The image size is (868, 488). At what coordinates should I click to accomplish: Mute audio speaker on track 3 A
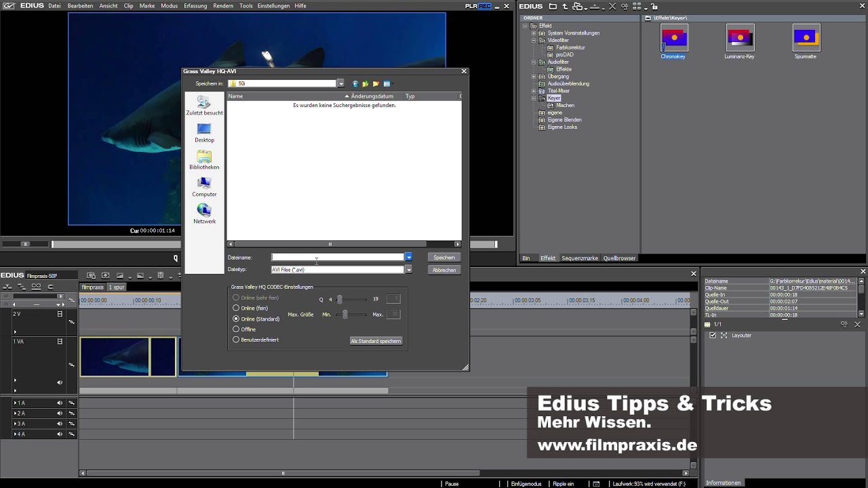60,424
